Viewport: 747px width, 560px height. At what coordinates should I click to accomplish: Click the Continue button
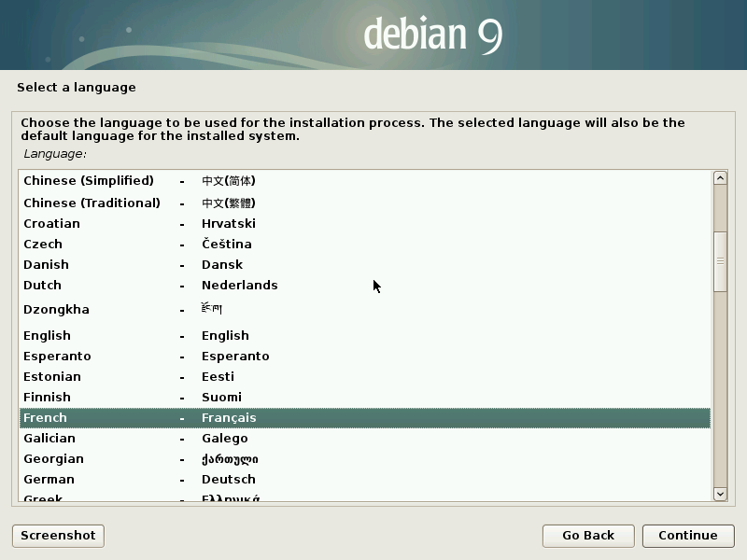[x=688, y=536]
